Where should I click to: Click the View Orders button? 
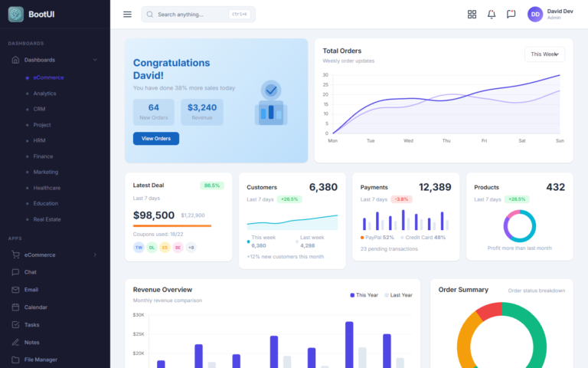pos(156,139)
